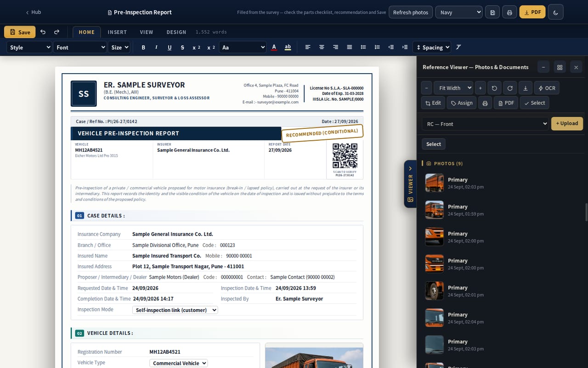Open the Size dropdown

(x=119, y=47)
